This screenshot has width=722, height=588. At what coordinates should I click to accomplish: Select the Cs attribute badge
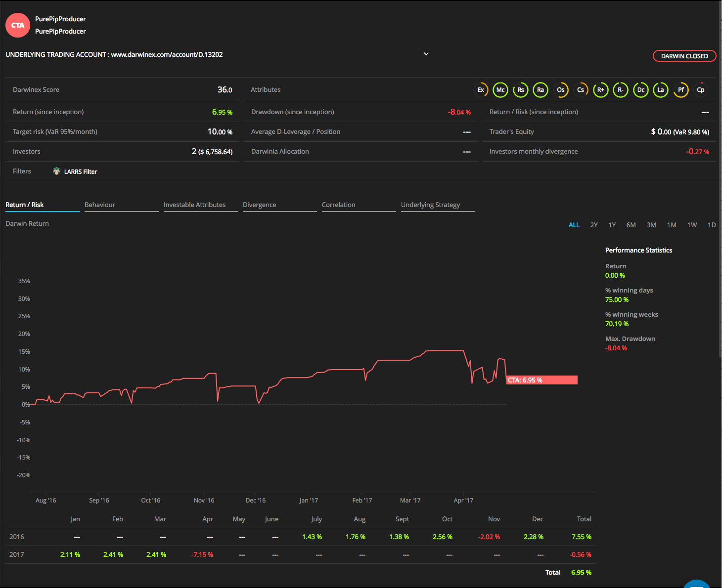[x=581, y=90]
